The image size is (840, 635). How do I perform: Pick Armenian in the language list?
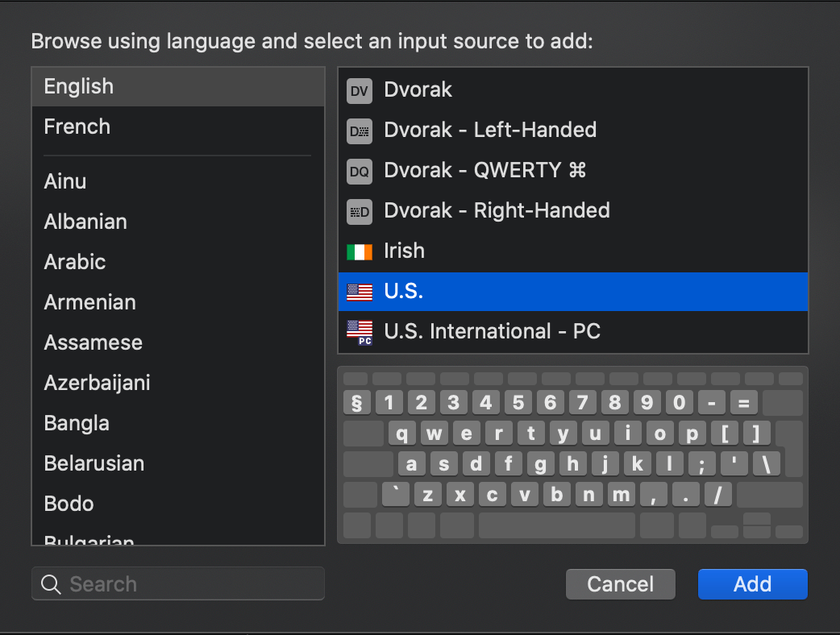pyautogui.click(x=90, y=302)
